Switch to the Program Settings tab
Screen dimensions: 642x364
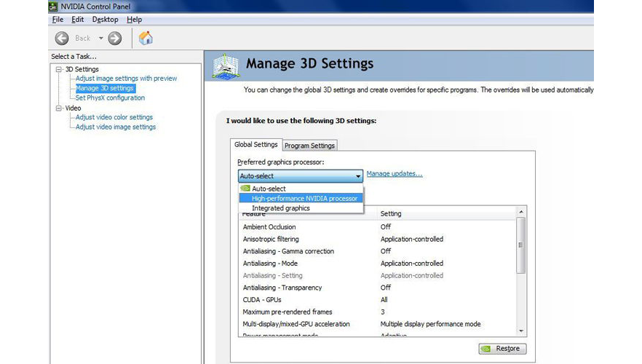tap(310, 146)
